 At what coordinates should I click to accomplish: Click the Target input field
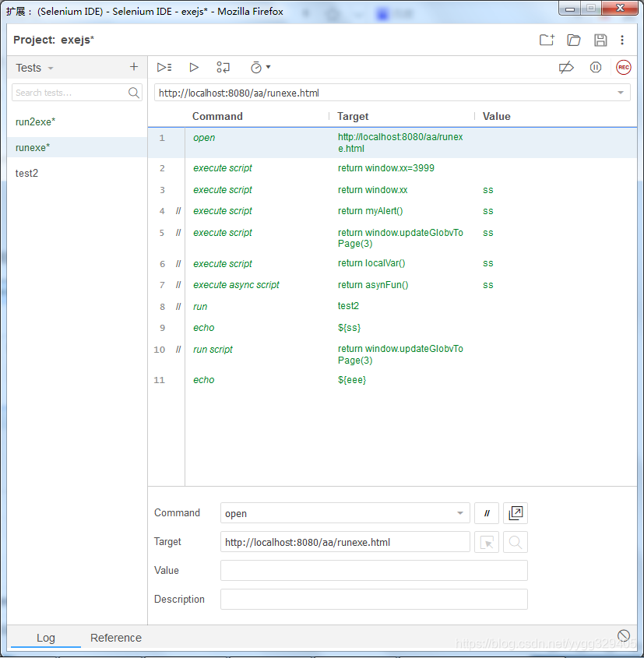(345, 542)
